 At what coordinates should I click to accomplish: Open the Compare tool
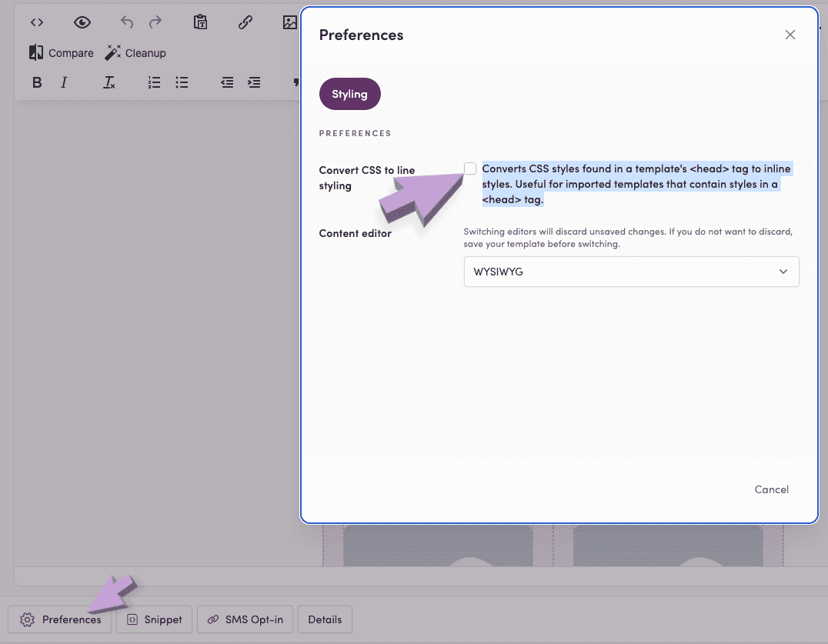pos(61,53)
